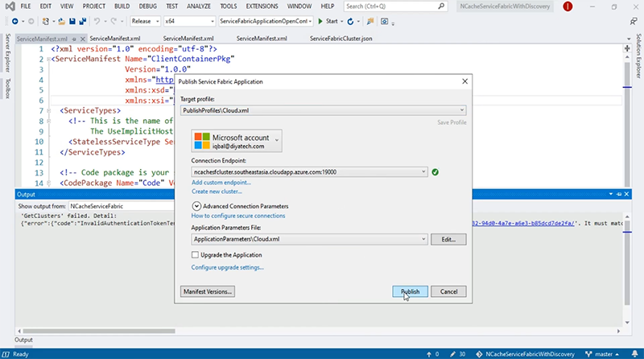Click Add custom endpoint link

click(221, 183)
